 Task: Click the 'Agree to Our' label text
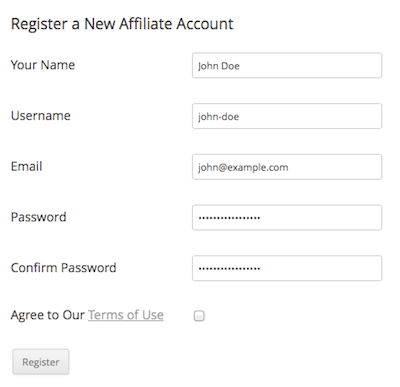[48, 315]
